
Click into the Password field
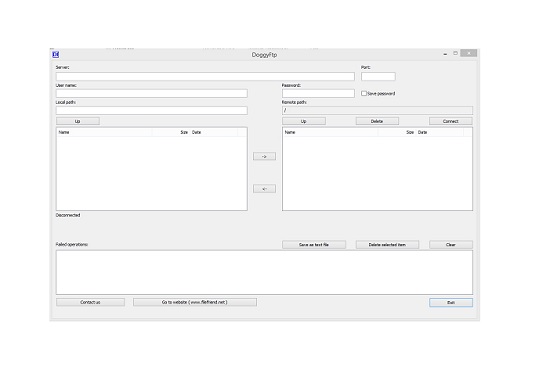318,93
